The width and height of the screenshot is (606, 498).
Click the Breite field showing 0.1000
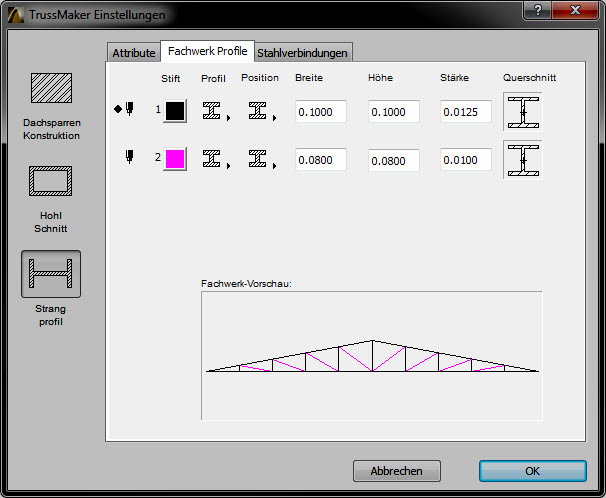[x=320, y=112]
